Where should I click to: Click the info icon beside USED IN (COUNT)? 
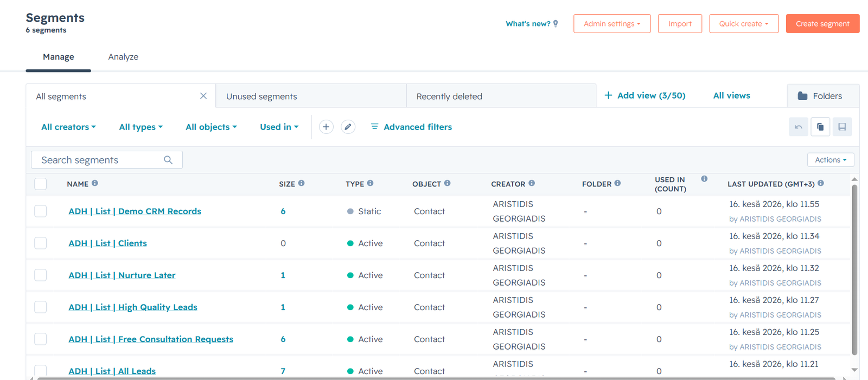(x=704, y=179)
